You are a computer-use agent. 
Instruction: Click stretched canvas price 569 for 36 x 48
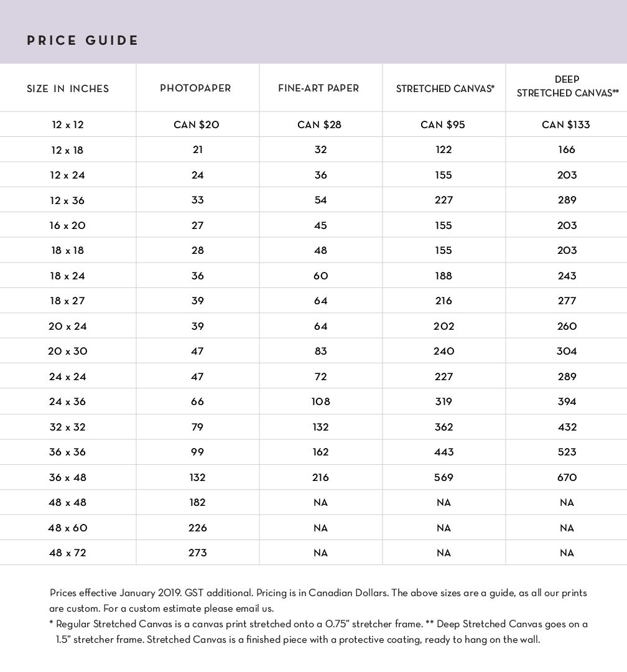click(x=444, y=477)
